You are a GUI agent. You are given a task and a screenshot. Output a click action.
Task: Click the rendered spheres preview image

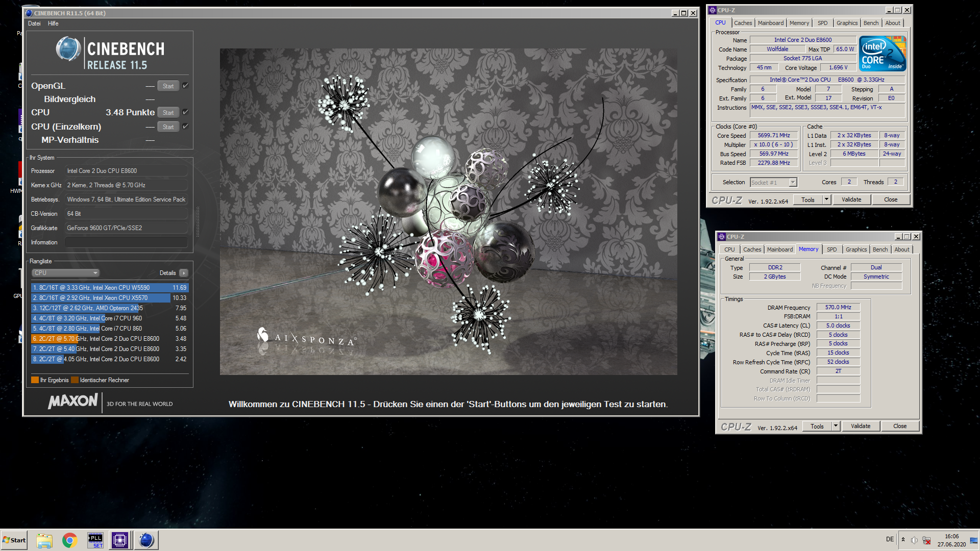448,211
